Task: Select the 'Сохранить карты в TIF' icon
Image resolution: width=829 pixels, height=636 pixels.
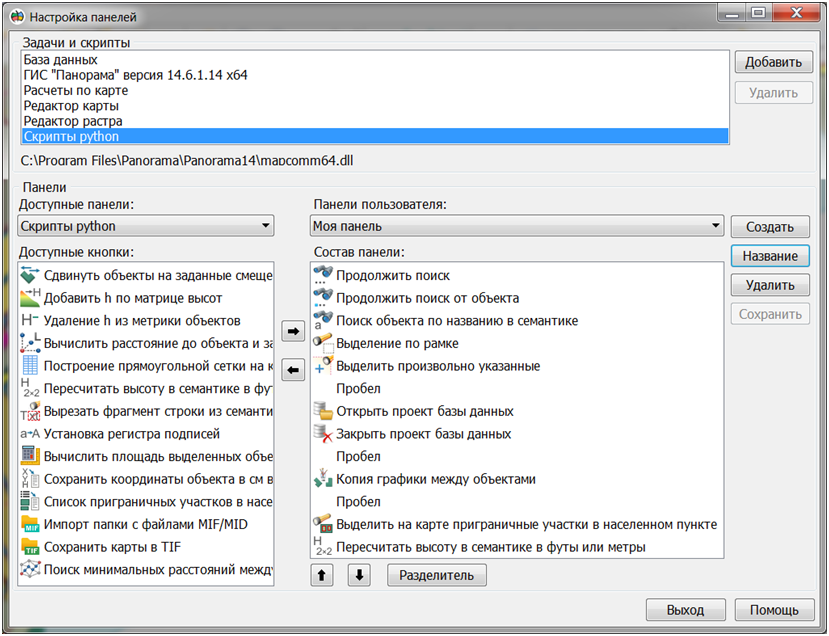Action: [x=30, y=547]
